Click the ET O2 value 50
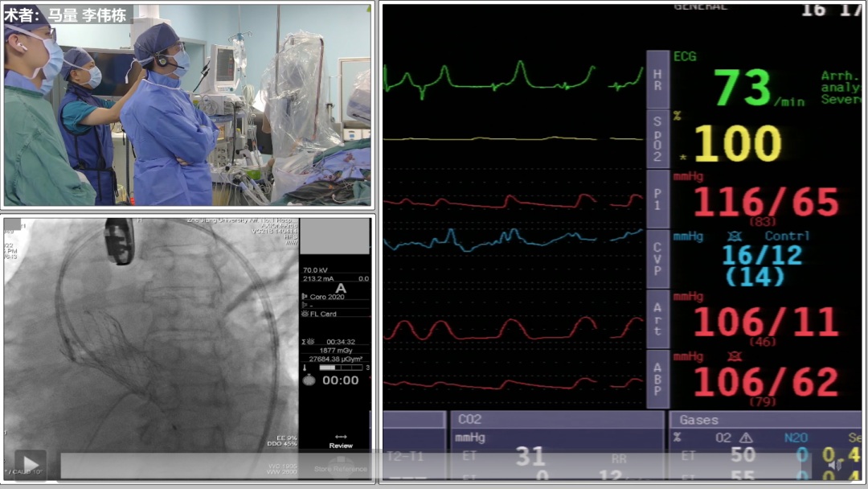868x489 pixels. coord(743,454)
